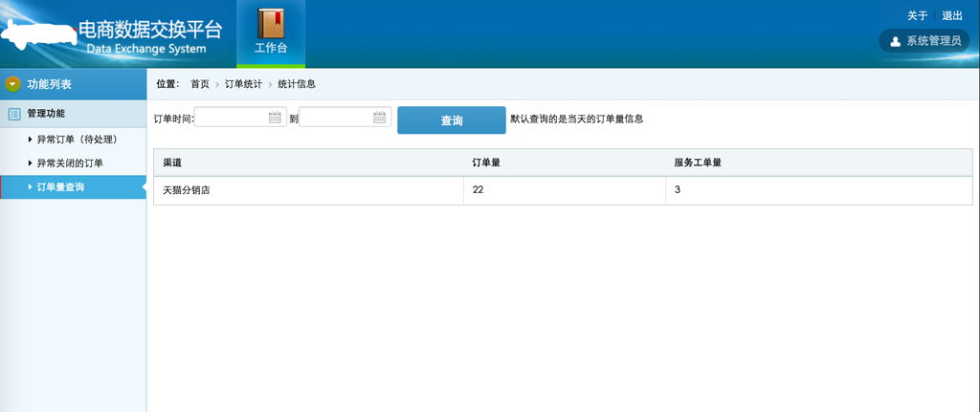Focus the 订单时间 start date field
Viewport: 980px width, 412px height.
coord(232,119)
